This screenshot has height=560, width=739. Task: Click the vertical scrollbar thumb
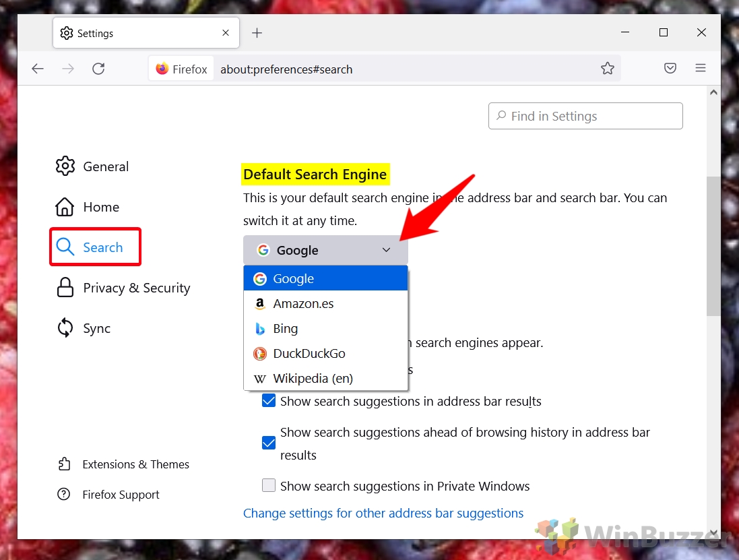coord(713,246)
